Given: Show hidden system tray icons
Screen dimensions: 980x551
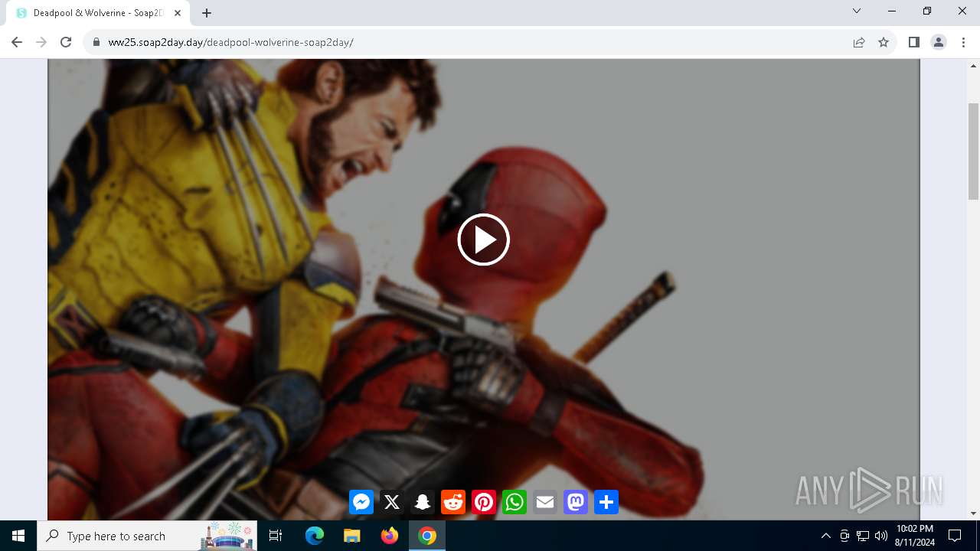Looking at the screenshot, I should pos(825,536).
